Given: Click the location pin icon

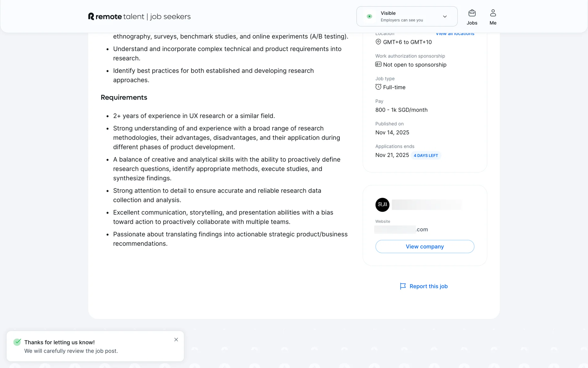Looking at the screenshot, I should [378, 42].
